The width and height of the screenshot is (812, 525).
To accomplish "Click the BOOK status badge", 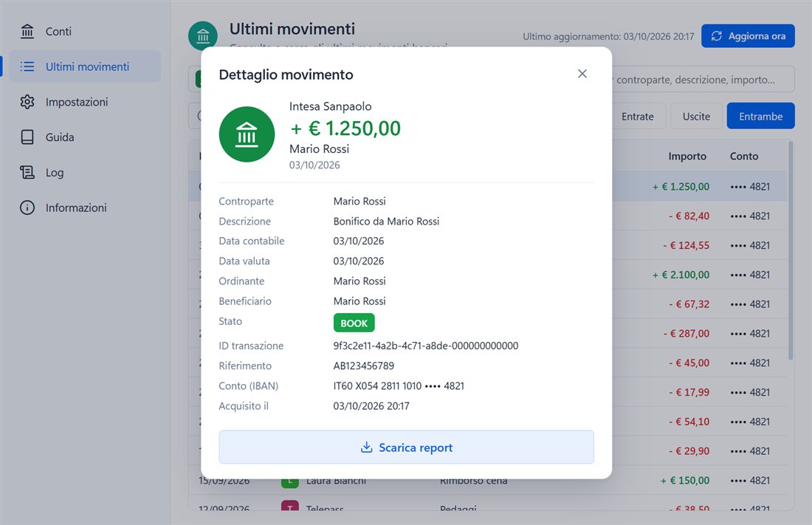I will coord(354,323).
